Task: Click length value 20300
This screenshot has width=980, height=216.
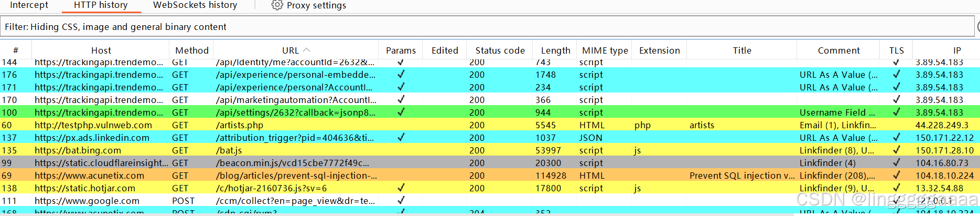Action: point(548,163)
